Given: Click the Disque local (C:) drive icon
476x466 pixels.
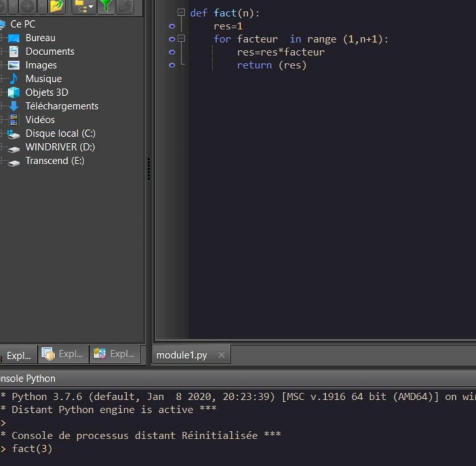Looking at the screenshot, I should click(13, 134).
